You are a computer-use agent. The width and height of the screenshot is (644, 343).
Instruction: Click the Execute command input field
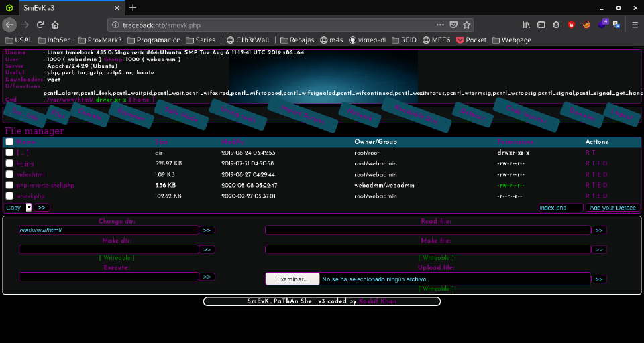109,276
